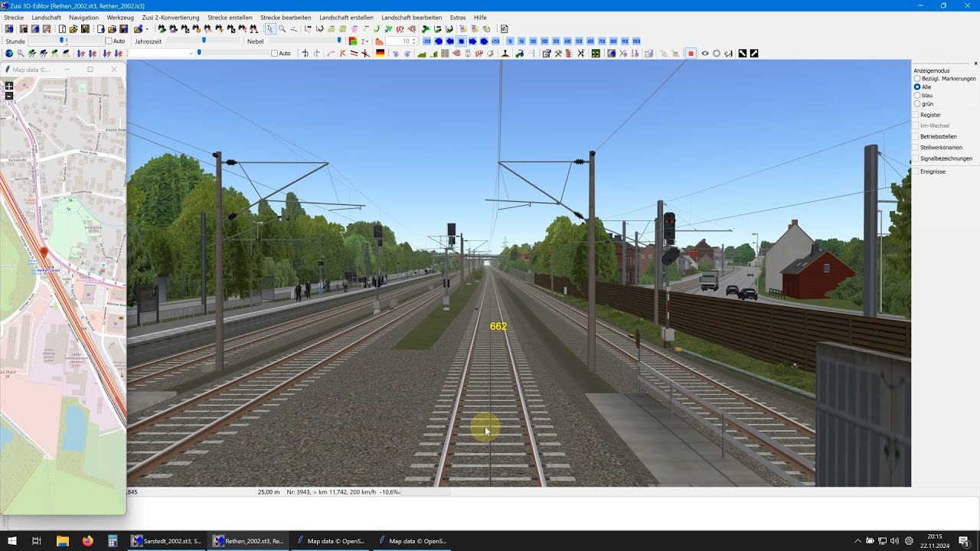Select the arrow pointer tool in toolbar

pyautogui.click(x=270, y=29)
